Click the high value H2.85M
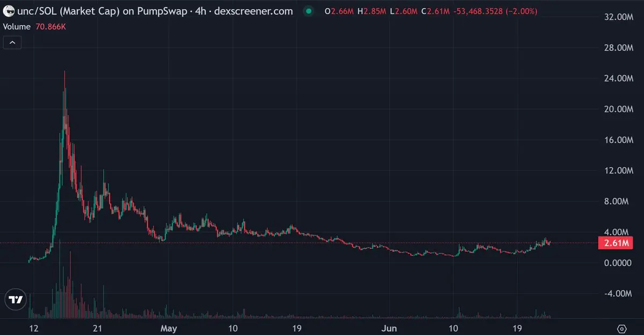Image resolution: width=644 pixels, height=335 pixels. (372, 11)
